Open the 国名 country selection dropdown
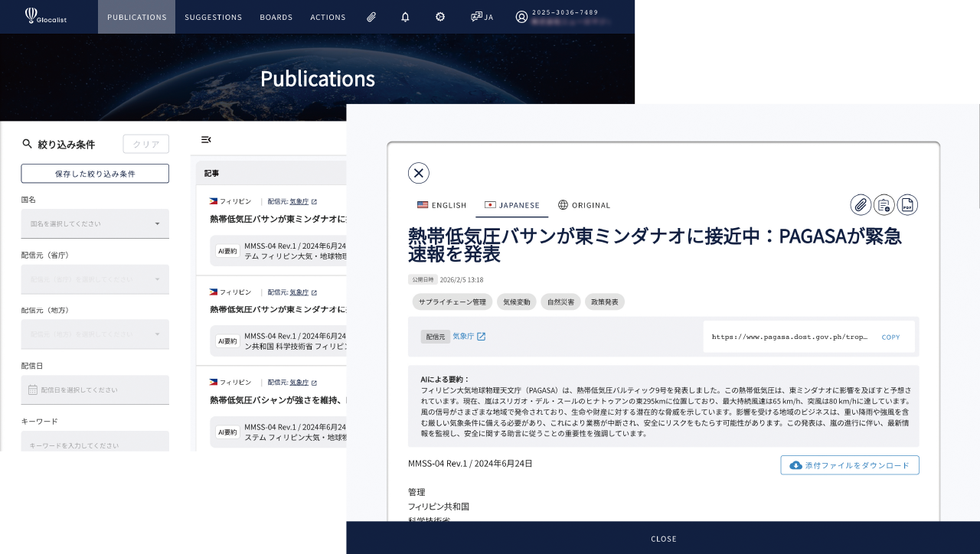The image size is (980, 554). tap(95, 223)
